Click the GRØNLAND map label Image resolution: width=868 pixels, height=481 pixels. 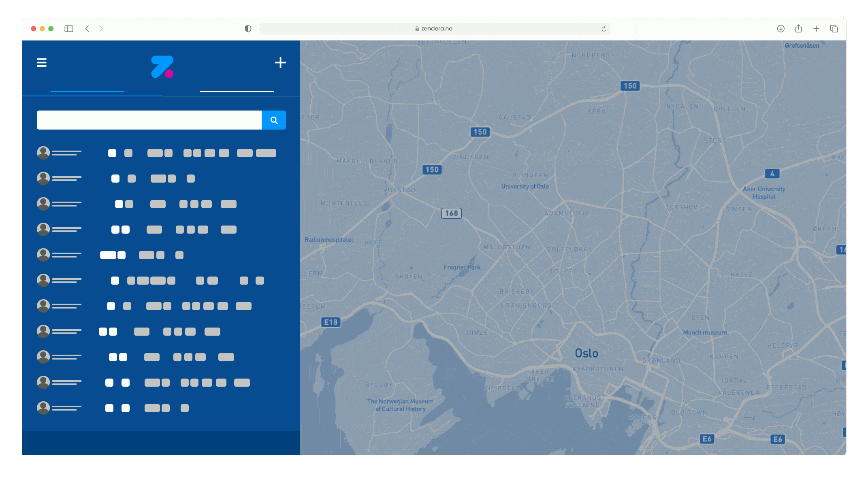click(x=661, y=360)
